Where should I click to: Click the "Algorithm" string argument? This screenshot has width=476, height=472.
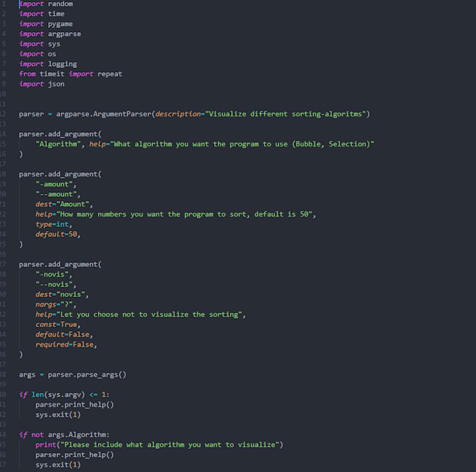point(58,144)
